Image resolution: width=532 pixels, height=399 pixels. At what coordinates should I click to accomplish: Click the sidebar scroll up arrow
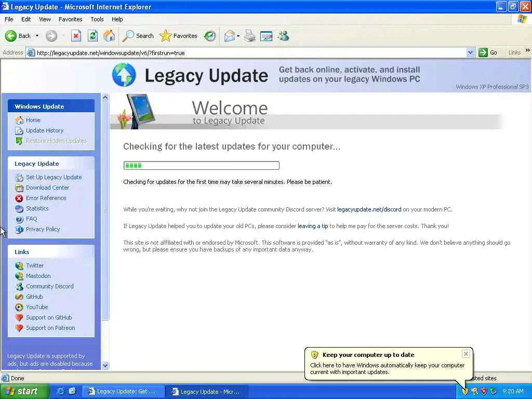pos(105,98)
